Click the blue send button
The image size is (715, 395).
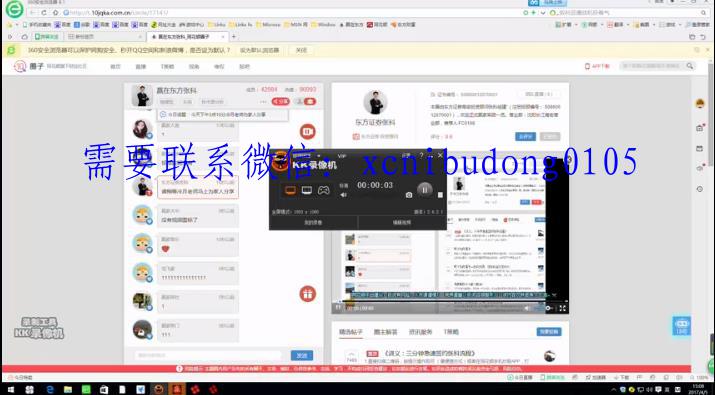pos(302,355)
